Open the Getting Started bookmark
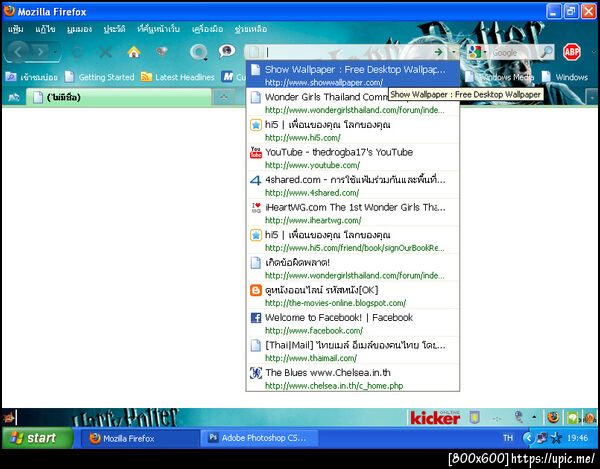Screen dimensions: 600x469 [x=99, y=77]
